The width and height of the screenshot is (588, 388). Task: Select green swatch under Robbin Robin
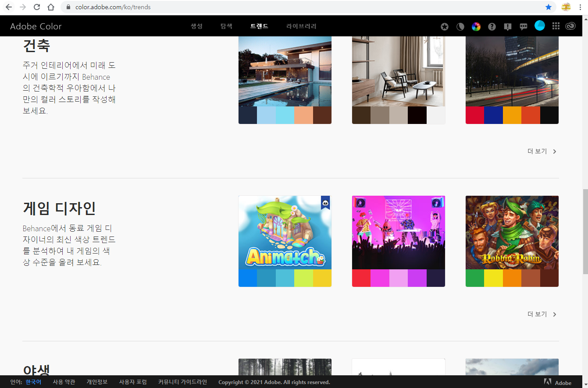tap(475, 278)
